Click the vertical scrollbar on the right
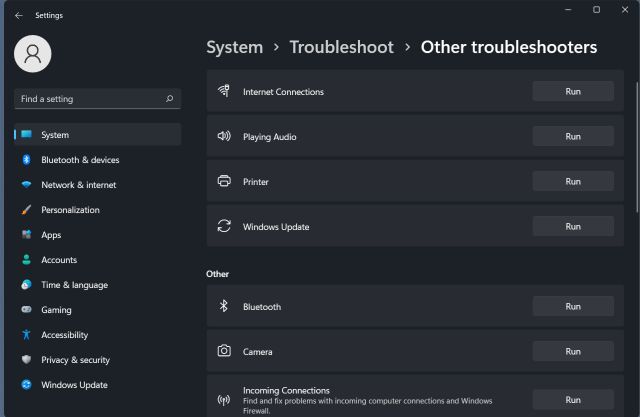 point(637,150)
